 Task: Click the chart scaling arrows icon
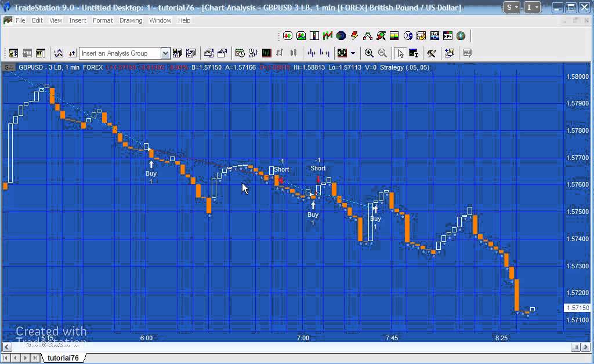click(342, 53)
